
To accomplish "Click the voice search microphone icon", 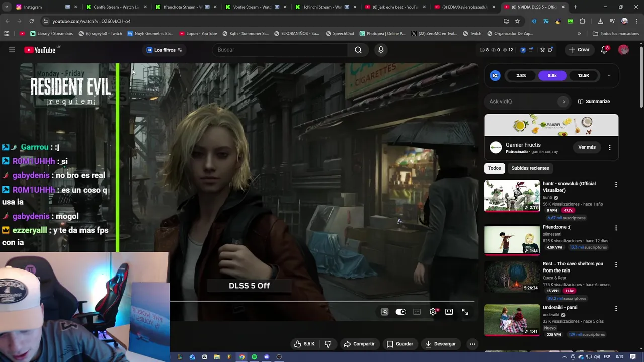I will pos(381,50).
